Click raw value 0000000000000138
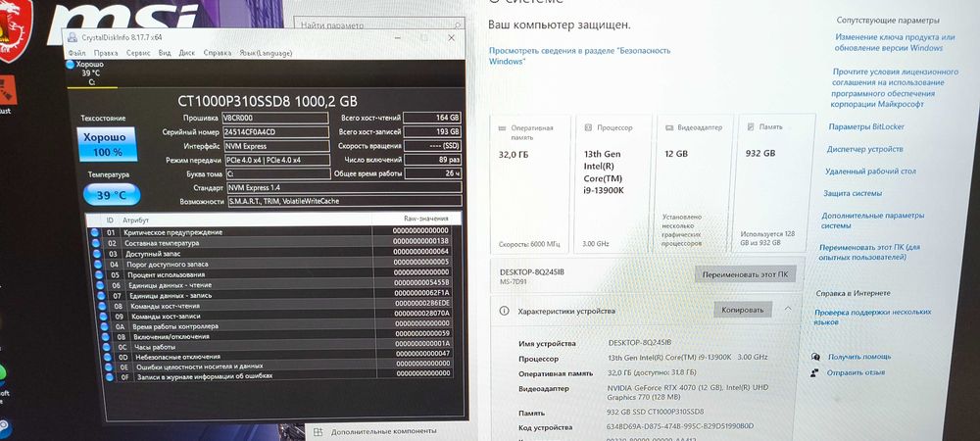980x441 pixels. pos(420,240)
